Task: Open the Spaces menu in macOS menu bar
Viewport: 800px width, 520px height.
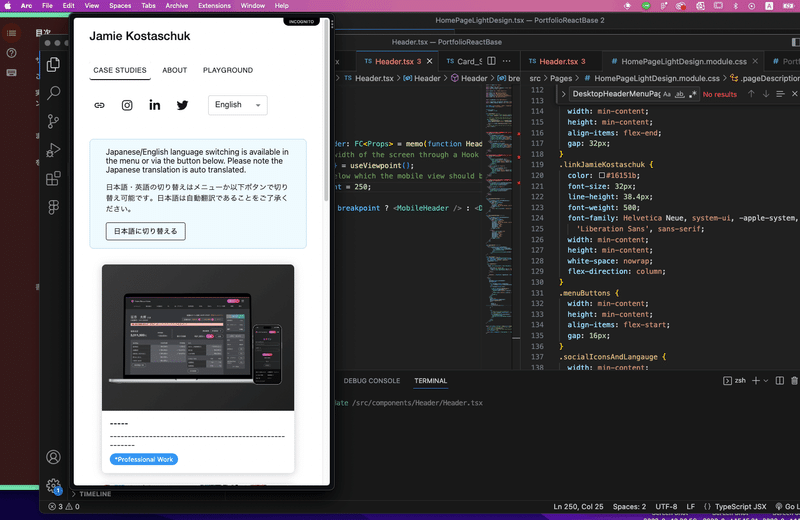Action: click(x=120, y=6)
